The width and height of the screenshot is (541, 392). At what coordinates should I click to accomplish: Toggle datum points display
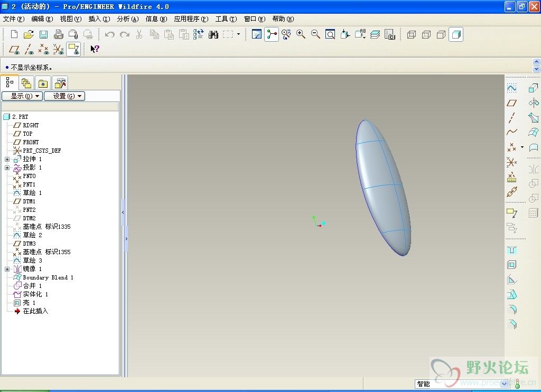click(43, 49)
